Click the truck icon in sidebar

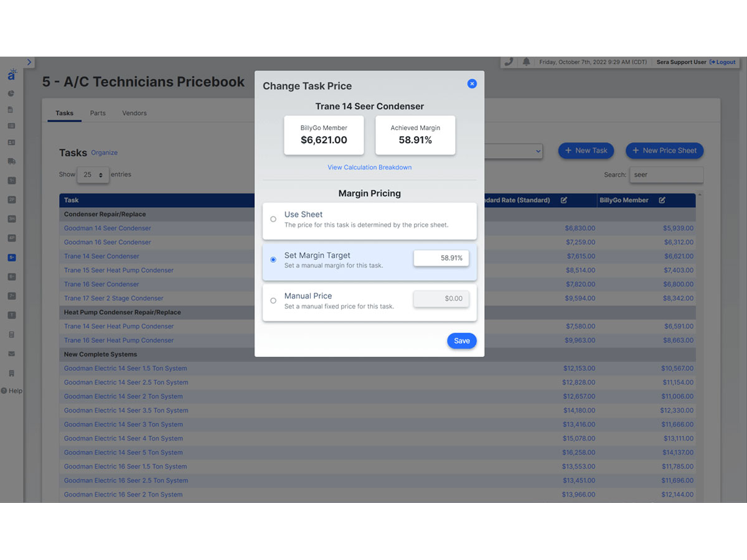11,161
